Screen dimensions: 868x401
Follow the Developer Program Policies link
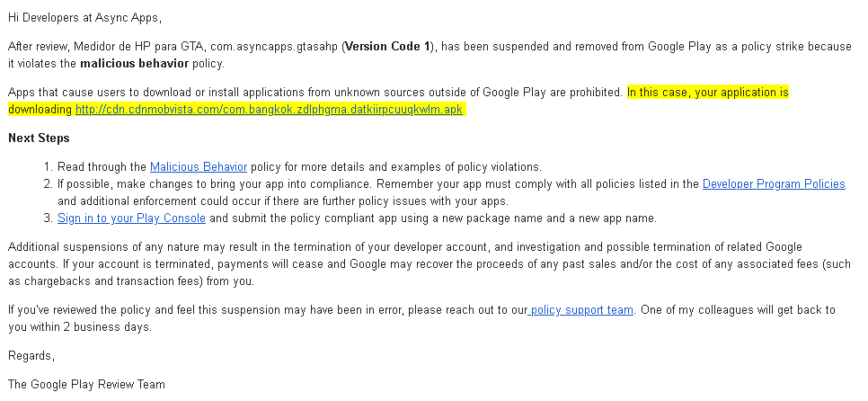(x=774, y=184)
